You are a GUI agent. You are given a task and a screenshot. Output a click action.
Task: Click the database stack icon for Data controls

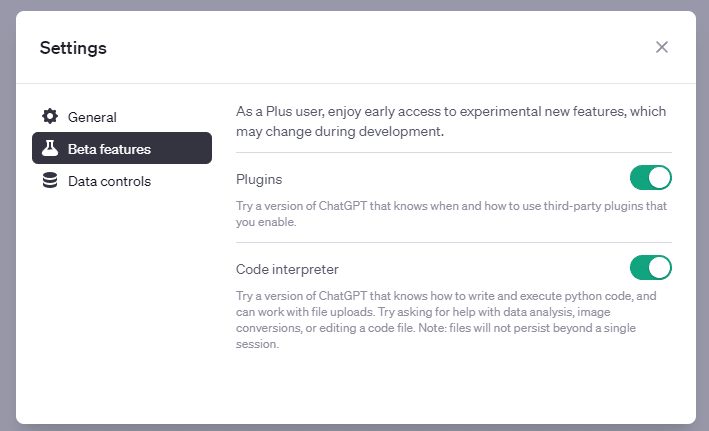tap(50, 180)
